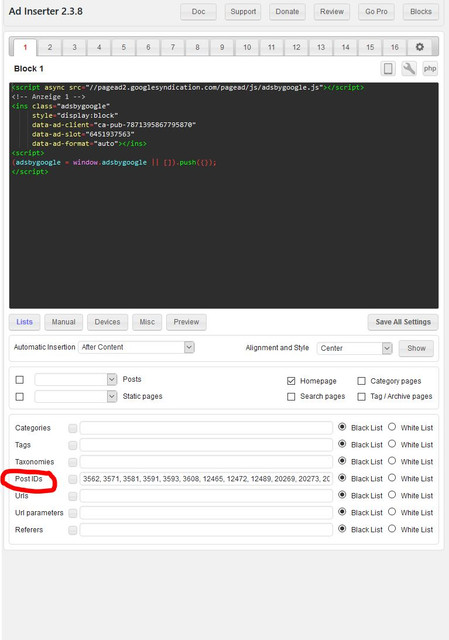Open the Alignment and Style dropdown
This screenshot has width=449, height=640.
click(x=354, y=348)
